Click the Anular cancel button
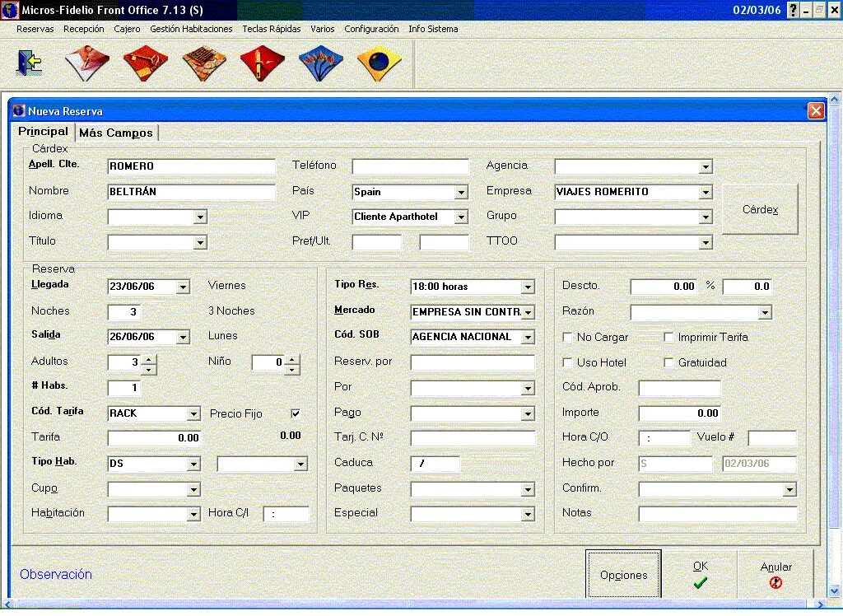This screenshot has height=616, width=843. (x=775, y=574)
